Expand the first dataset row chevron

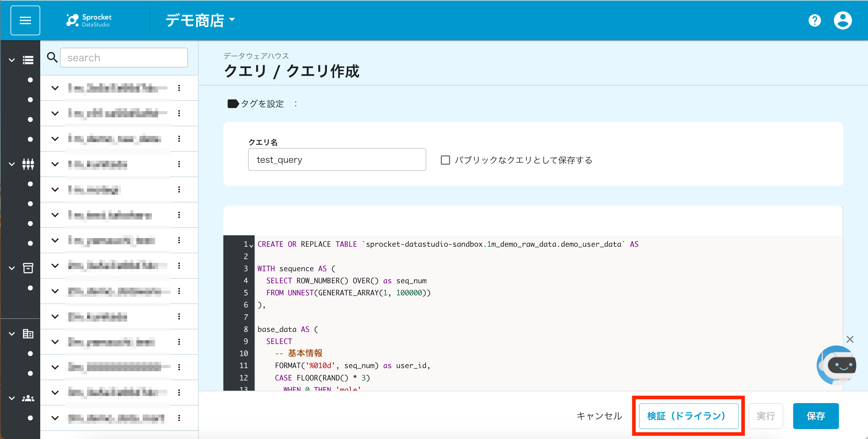55,88
